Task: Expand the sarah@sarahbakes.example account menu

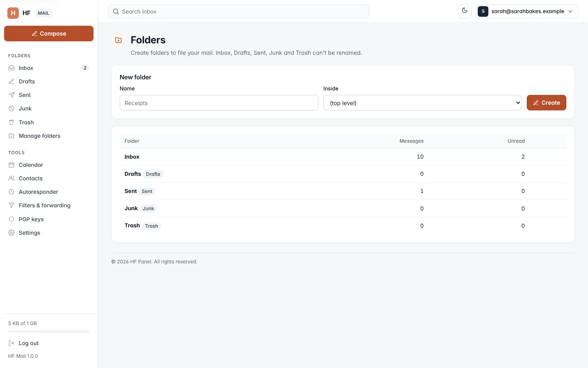Action: click(527, 11)
